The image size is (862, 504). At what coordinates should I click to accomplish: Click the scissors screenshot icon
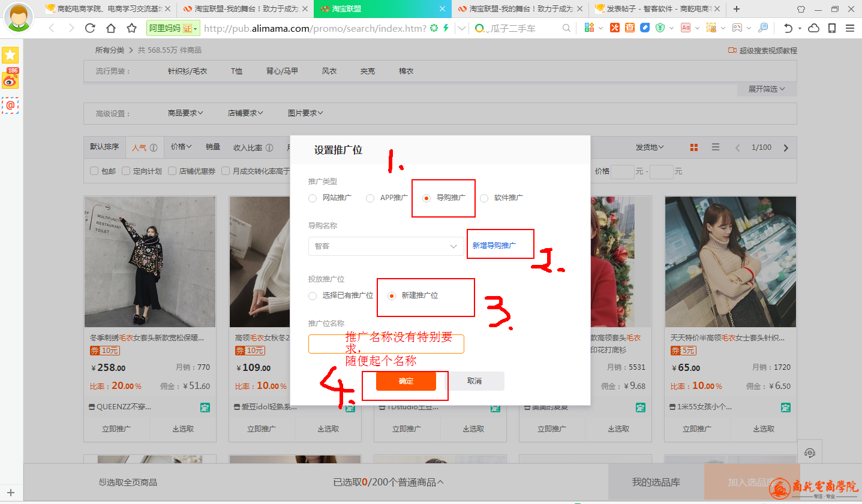(x=711, y=28)
